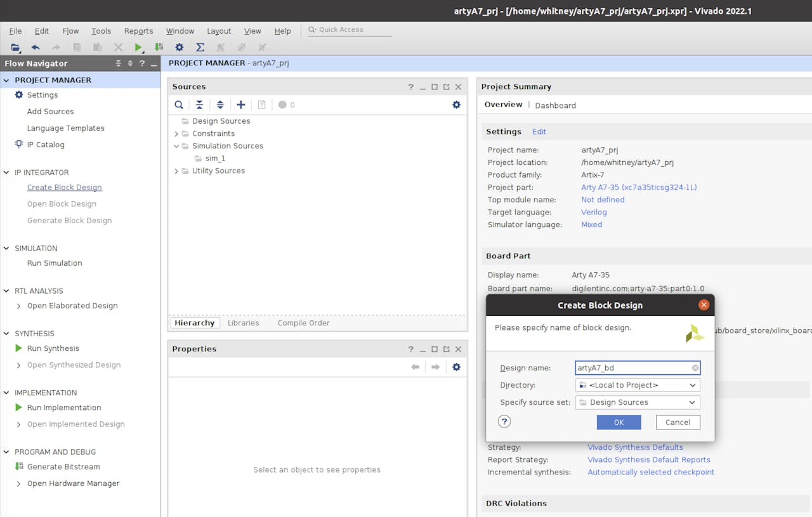Click the Generate Bitstream icon in Flow Navigator
The height and width of the screenshot is (517, 812).
18,466
